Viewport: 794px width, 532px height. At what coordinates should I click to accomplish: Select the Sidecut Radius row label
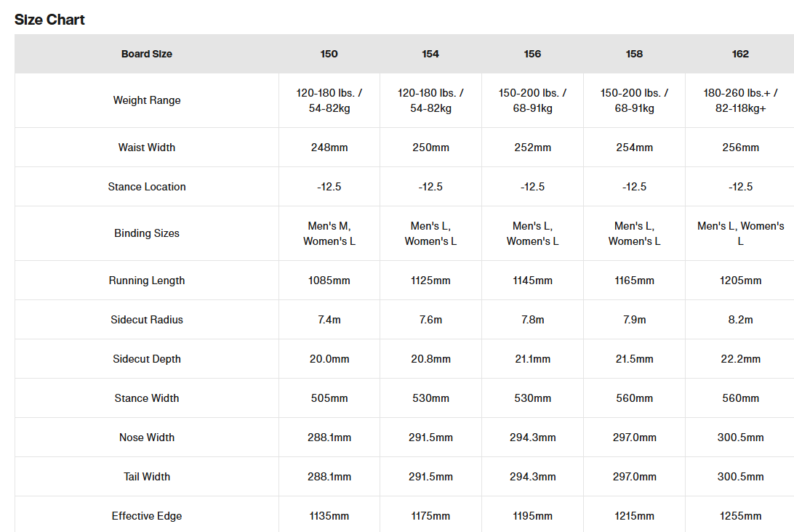[x=147, y=320]
